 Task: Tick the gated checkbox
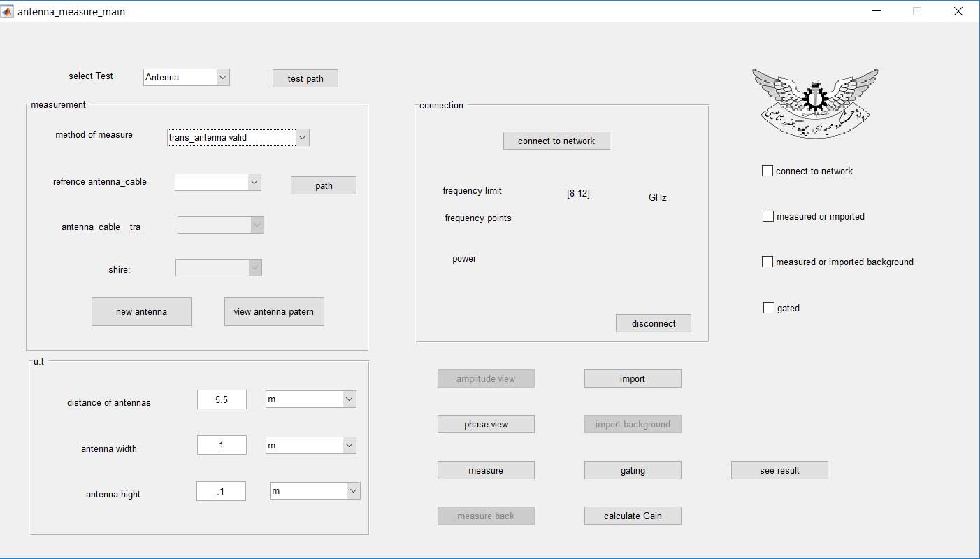pyautogui.click(x=769, y=308)
